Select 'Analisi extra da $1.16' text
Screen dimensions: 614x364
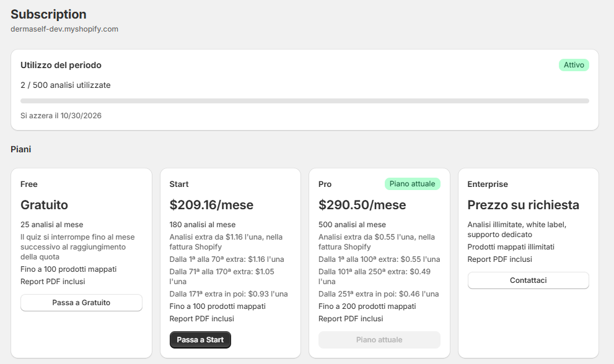coord(226,242)
